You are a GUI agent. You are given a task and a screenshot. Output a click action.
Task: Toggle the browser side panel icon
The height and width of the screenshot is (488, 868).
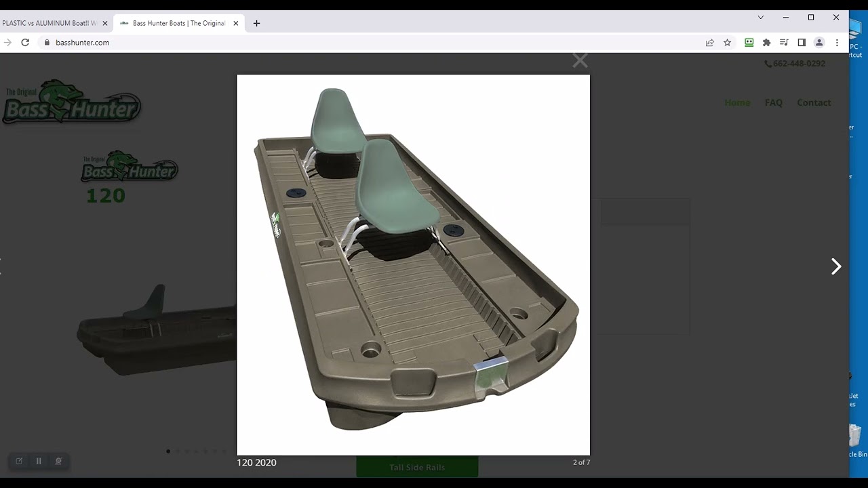click(802, 42)
